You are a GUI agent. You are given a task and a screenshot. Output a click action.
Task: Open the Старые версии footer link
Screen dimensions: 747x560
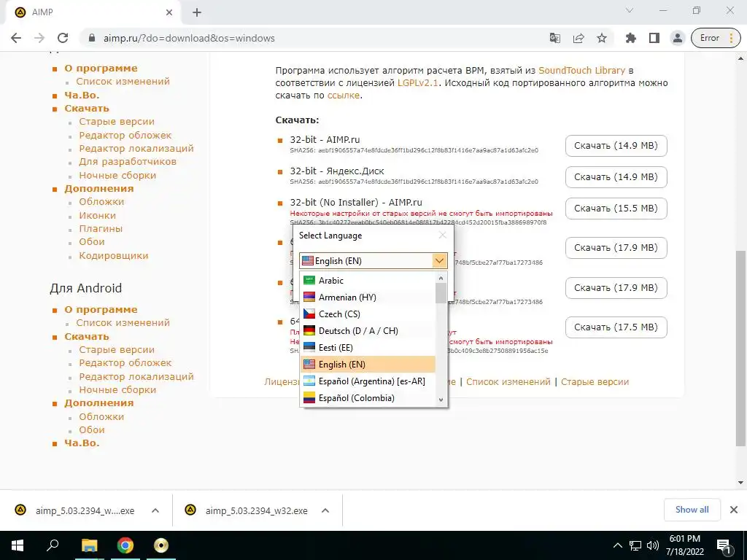click(595, 382)
